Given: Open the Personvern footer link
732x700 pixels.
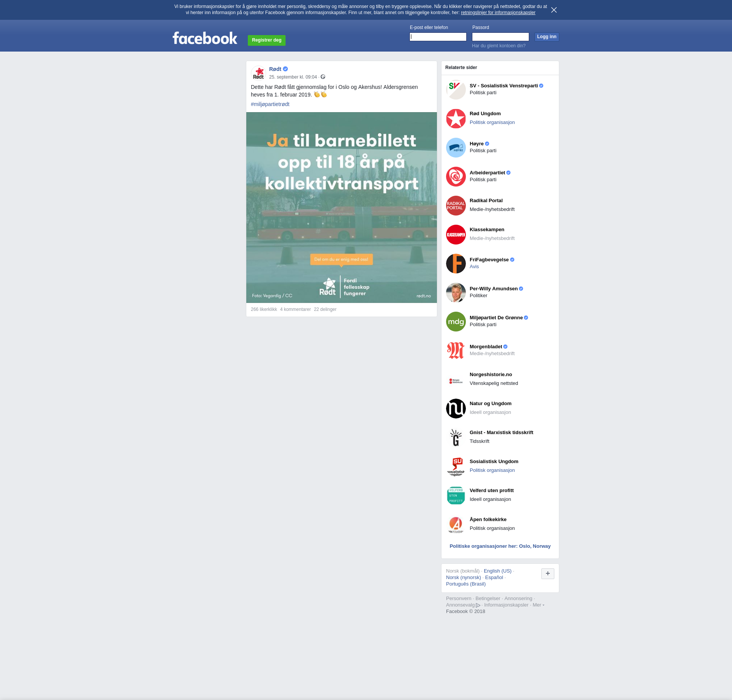Looking at the screenshot, I should pos(459,599).
